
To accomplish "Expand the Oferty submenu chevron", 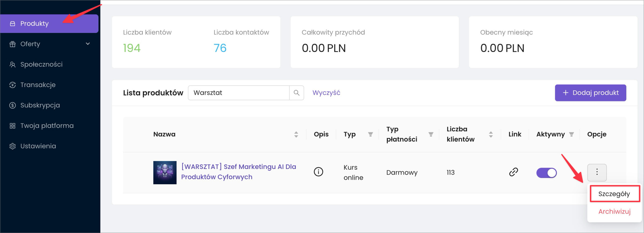I will (88, 44).
